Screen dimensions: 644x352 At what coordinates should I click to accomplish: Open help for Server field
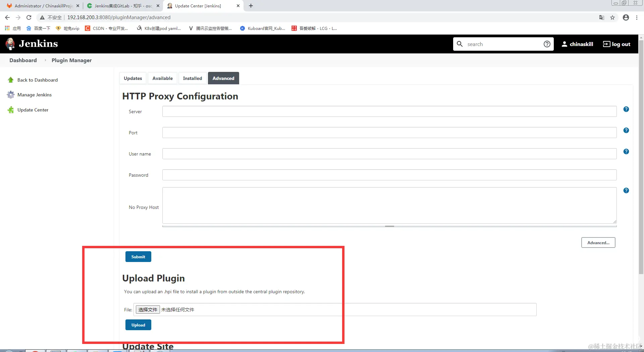click(626, 109)
